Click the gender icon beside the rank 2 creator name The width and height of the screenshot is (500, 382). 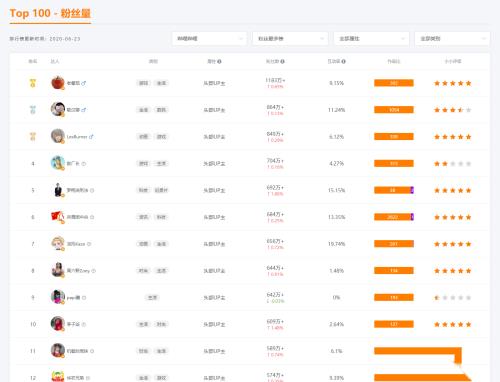click(84, 110)
